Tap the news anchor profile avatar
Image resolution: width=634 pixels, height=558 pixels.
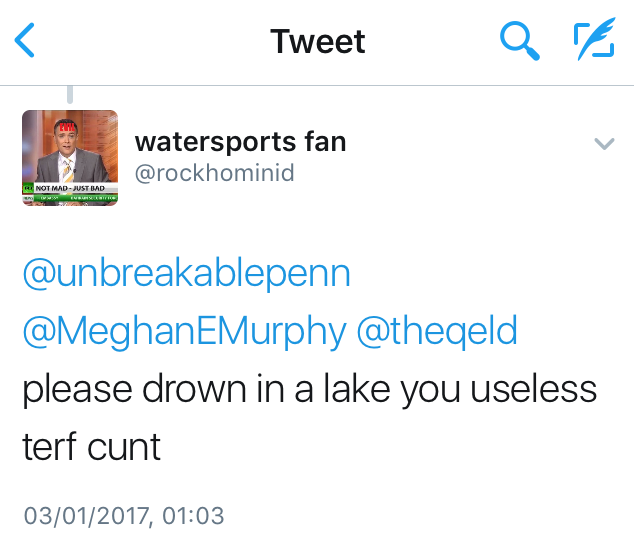pos(70,158)
